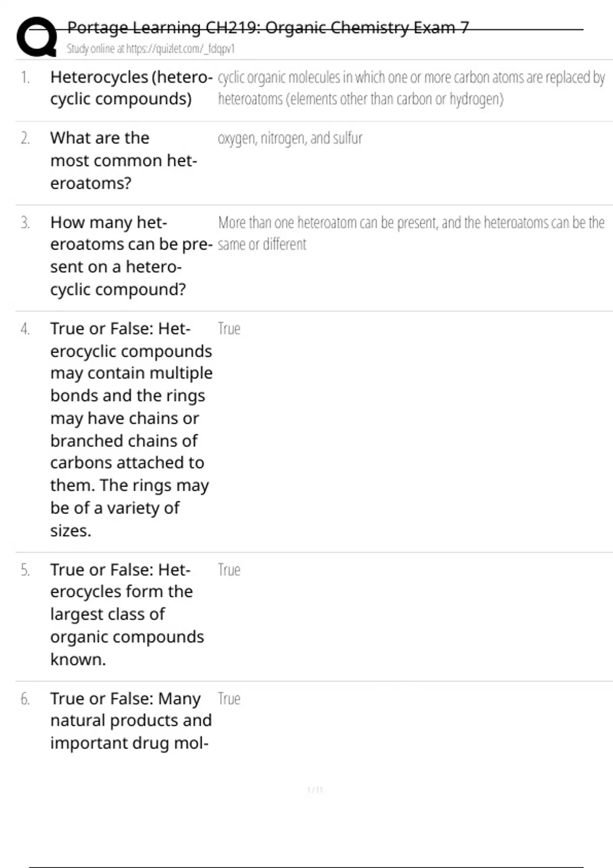Click the definition starting 'cyclic organic molecules'

point(411,88)
